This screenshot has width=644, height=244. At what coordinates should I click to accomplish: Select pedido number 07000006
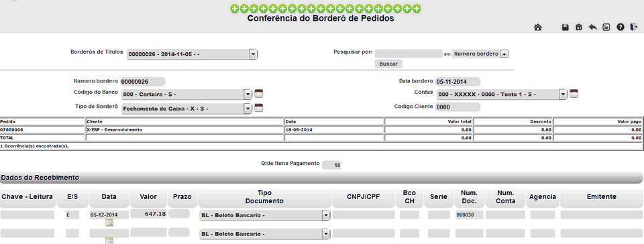click(x=12, y=129)
